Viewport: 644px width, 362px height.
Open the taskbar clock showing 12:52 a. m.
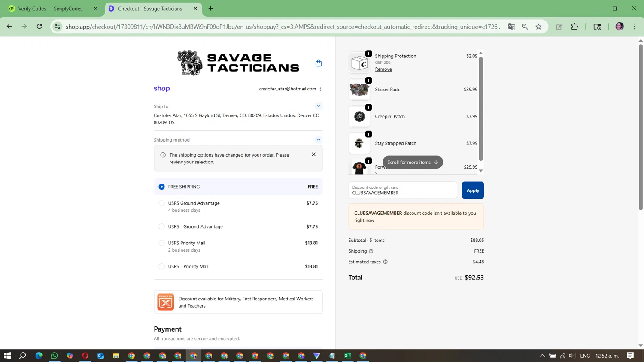pyautogui.click(x=607, y=356)
